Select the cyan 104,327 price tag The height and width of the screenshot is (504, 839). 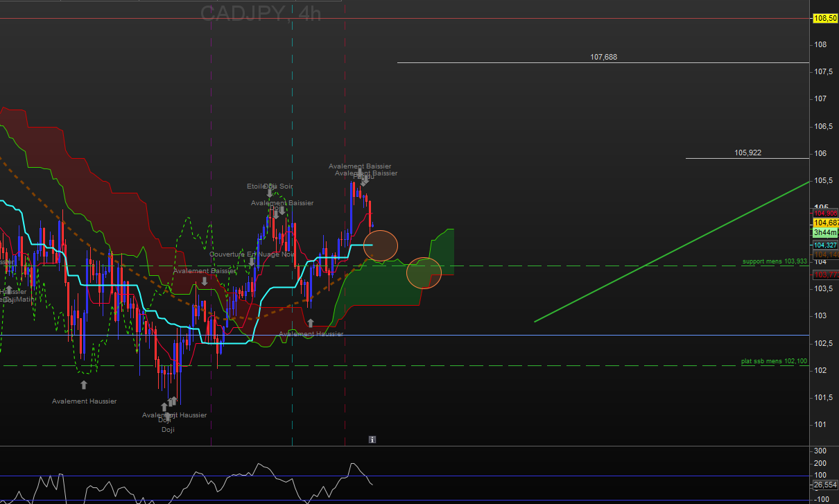pos(825,245)
